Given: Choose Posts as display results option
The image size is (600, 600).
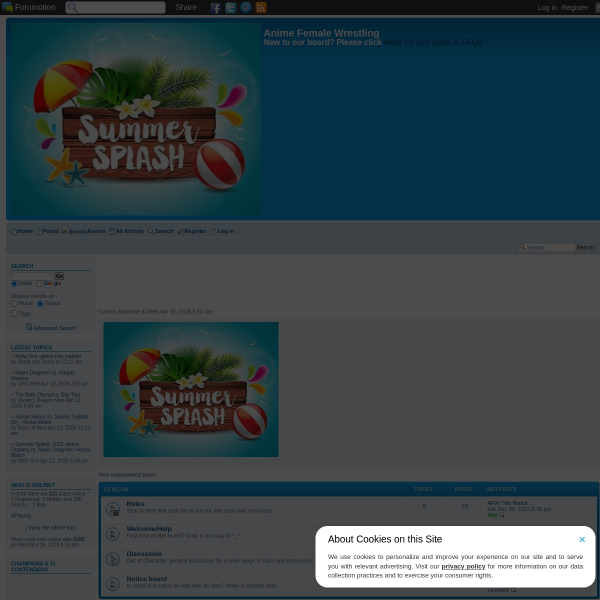Looking at the screenshot, I should pyautogui.click(x=14, y=303).
